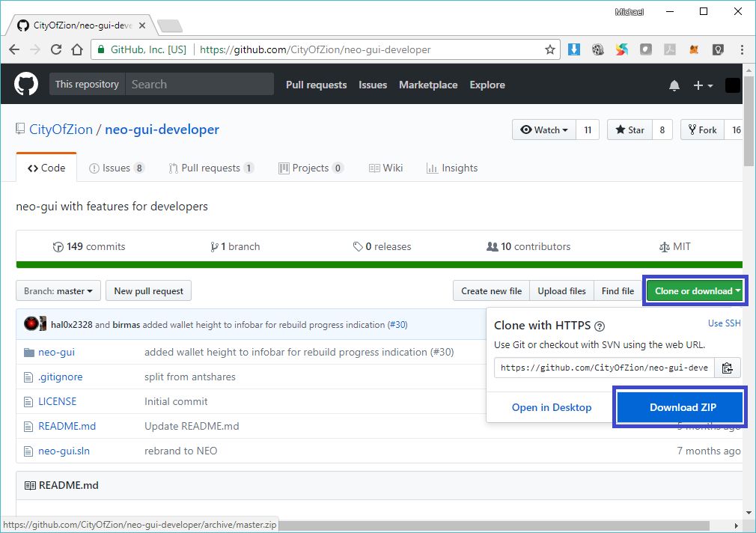This screenshot has height=533, width=756.
Task: Open the Projects tab
Action: [x=311, y=168]
